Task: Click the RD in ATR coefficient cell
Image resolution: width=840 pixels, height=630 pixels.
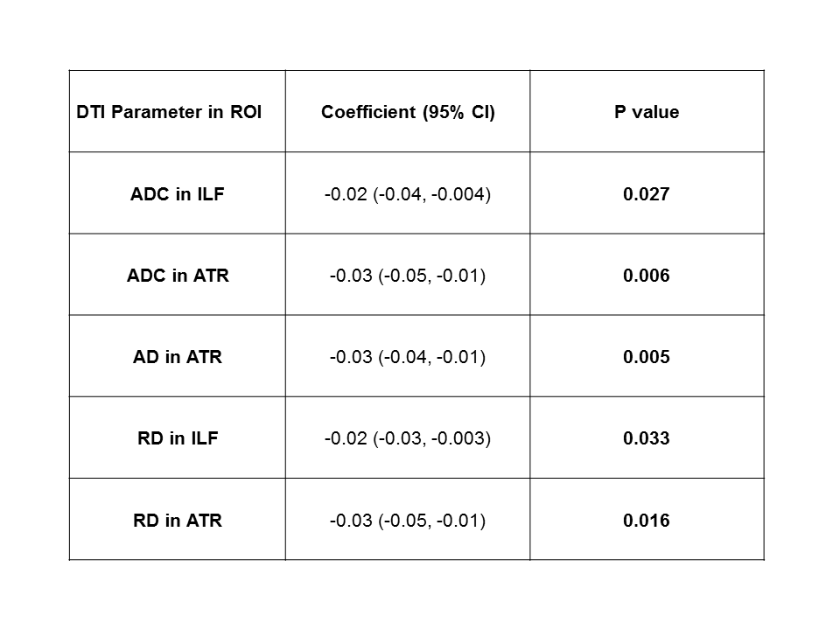Action: pos(408,521)
